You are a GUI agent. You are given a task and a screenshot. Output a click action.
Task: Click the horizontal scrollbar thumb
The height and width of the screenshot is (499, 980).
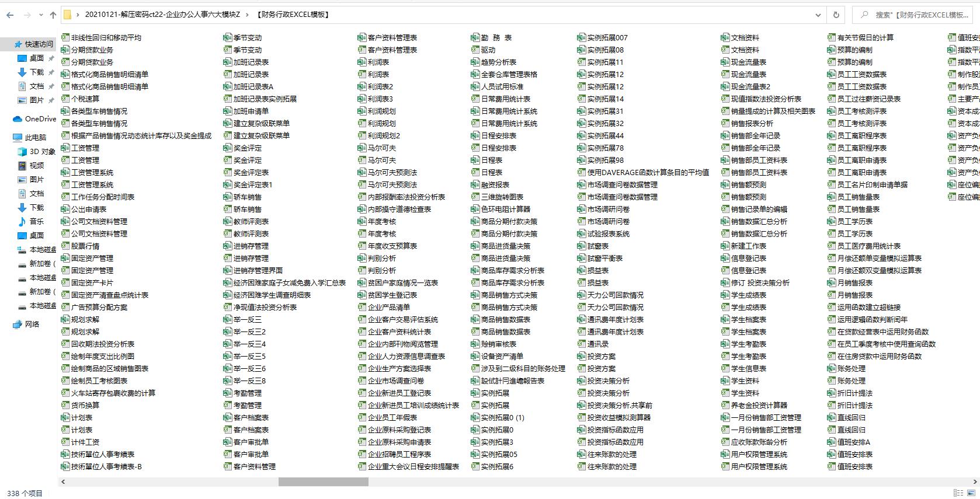coord(323,482)
